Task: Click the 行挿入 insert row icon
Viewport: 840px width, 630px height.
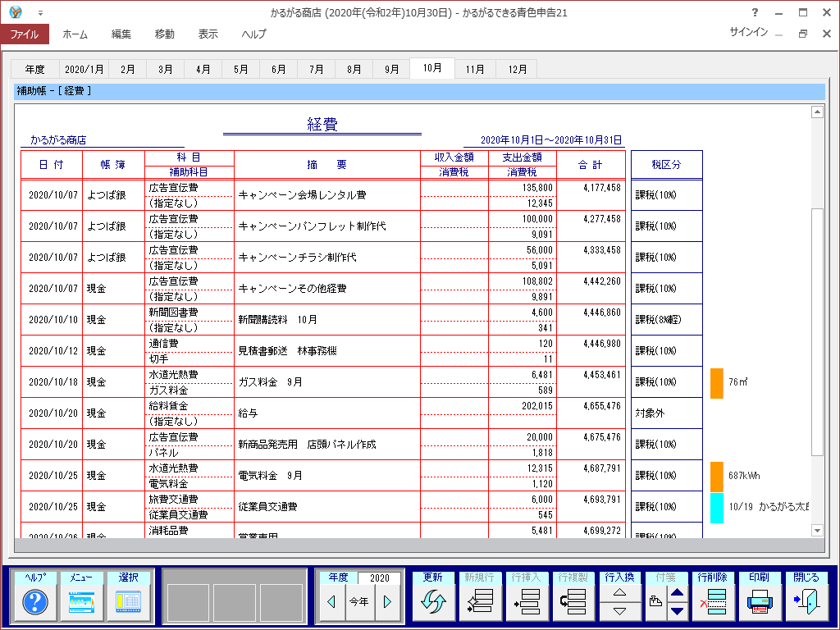Action: coord(527,601)
